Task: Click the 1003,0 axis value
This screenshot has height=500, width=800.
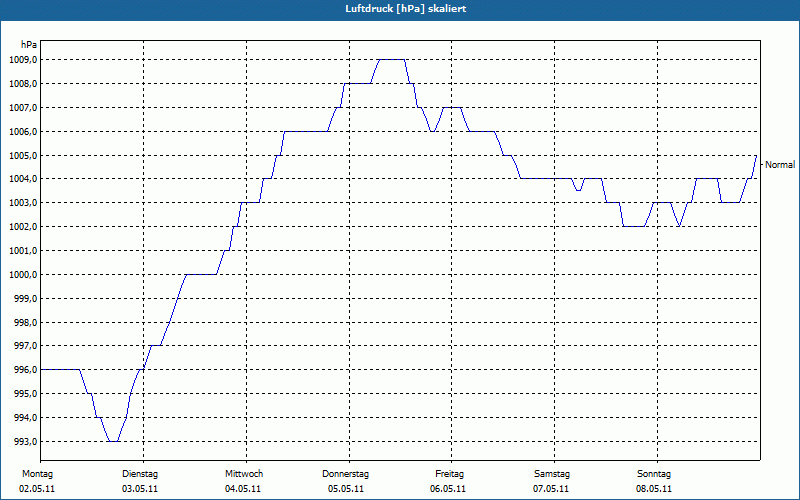Action: coord(23,203)
